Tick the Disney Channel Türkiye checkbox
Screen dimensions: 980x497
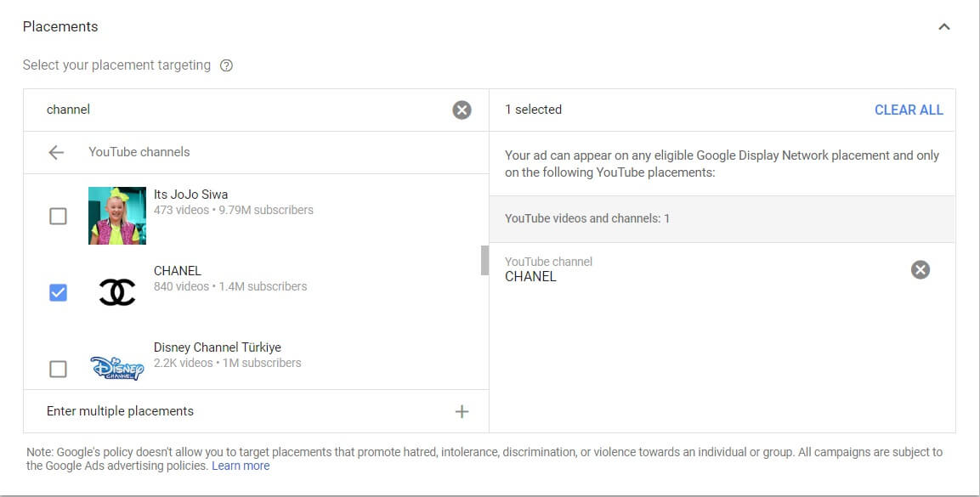click(58, 369)
